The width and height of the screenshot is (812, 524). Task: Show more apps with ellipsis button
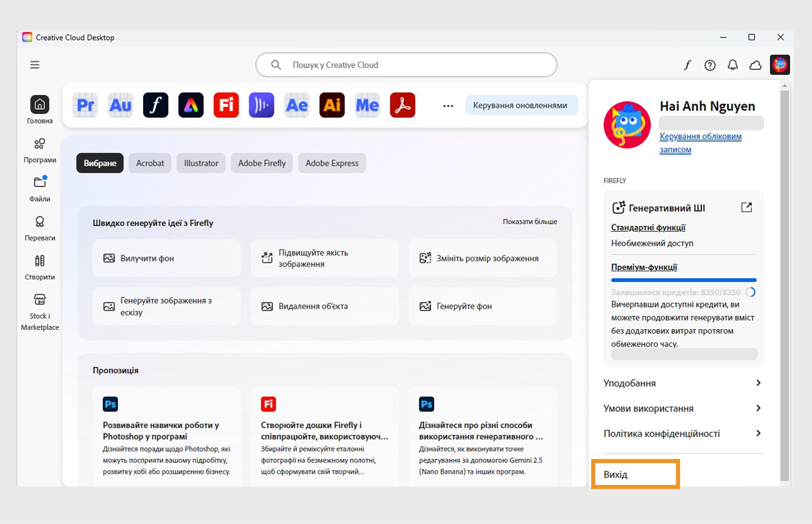coord(448,106)
